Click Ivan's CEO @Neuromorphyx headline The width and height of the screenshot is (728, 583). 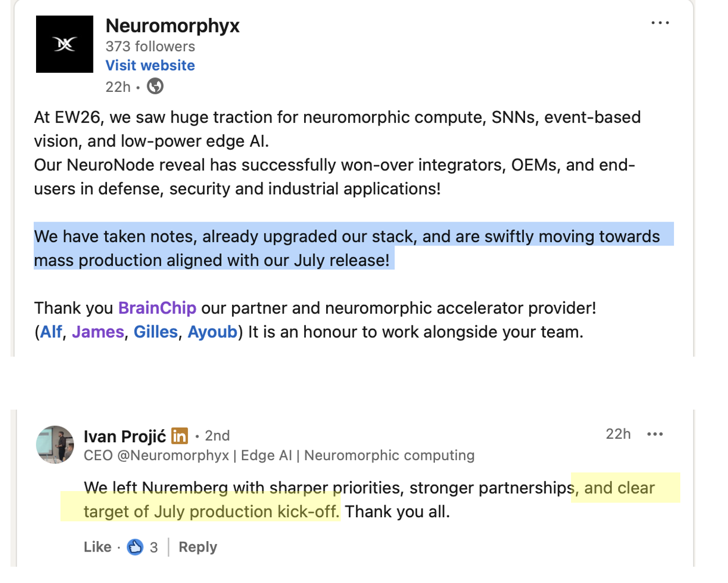[x=279, y=455]
